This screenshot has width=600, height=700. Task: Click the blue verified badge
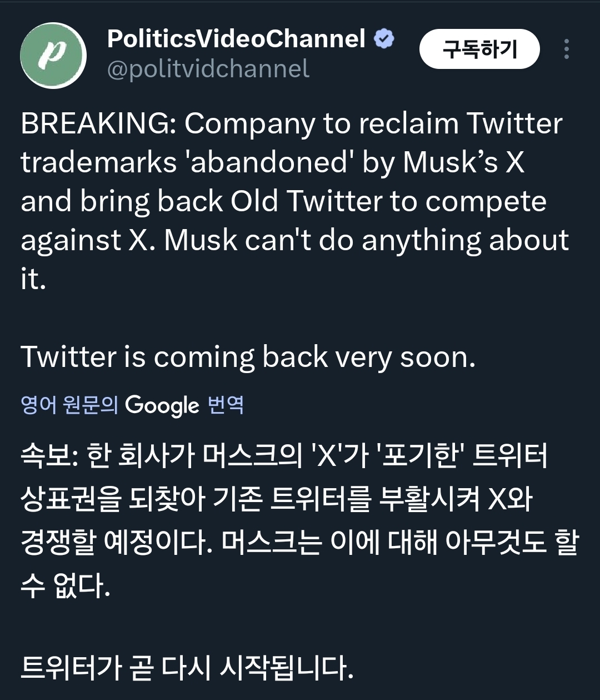[384, 39]
